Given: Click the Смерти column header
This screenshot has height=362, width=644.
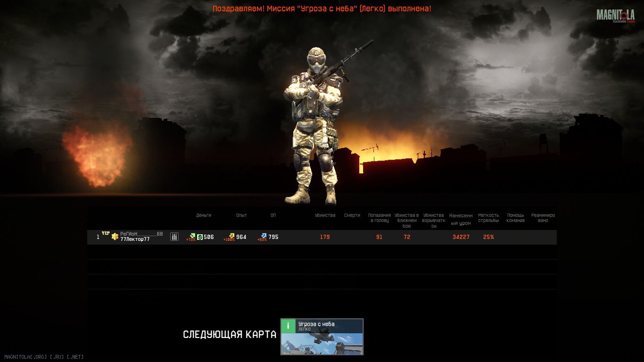Looking at the screenshot, I should click(352, 215).
